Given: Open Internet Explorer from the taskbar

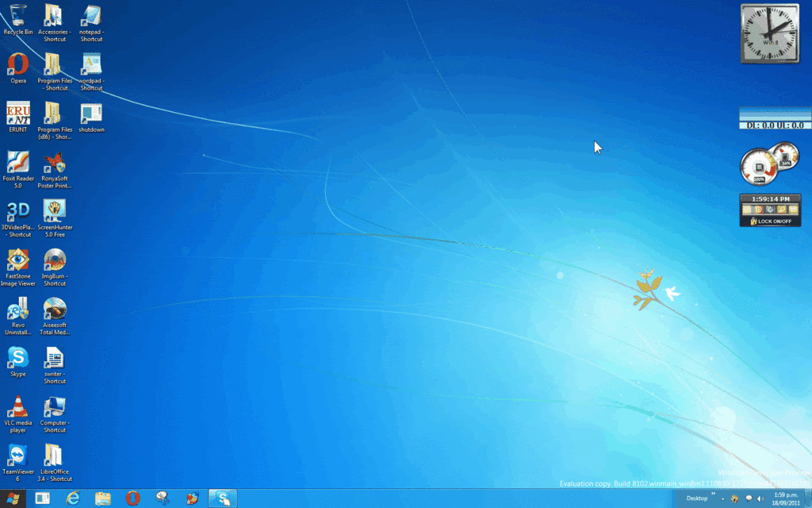Looking at the screenshot, I should pyautogui.click(x=74, y=498).
